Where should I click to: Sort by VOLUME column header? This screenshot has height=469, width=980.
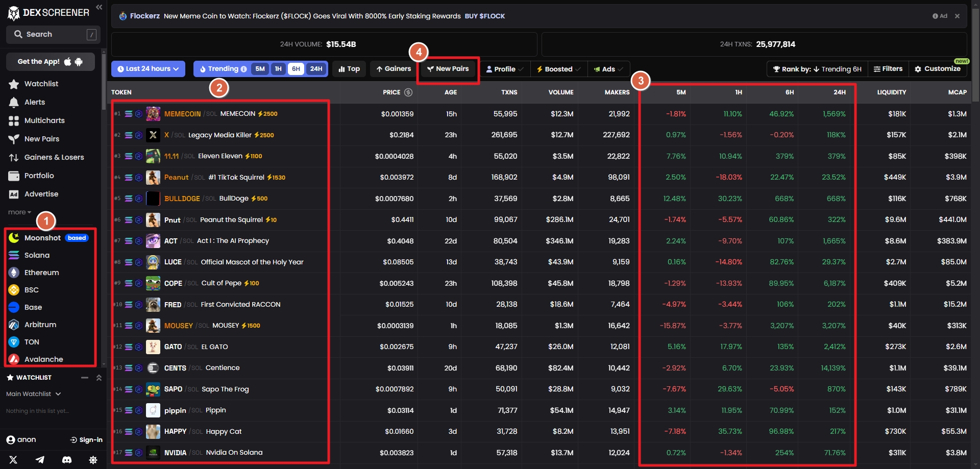(x=561, y=92)
